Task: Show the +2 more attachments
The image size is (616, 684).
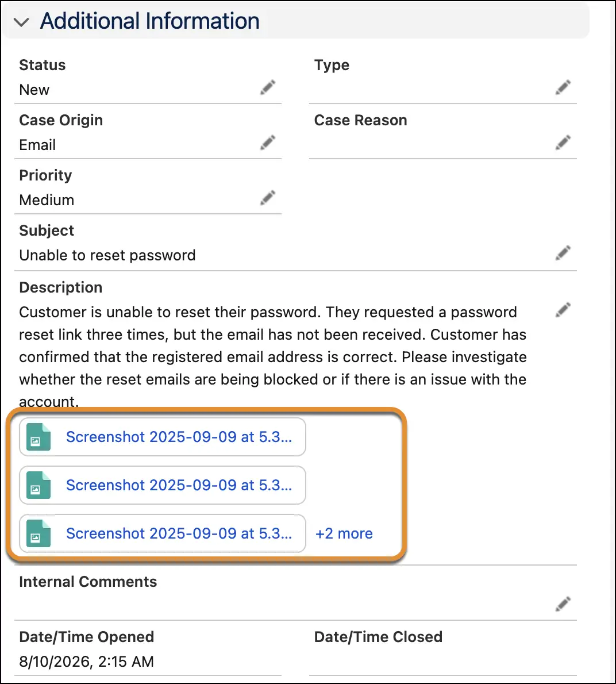Action: (x=344, y=533)
